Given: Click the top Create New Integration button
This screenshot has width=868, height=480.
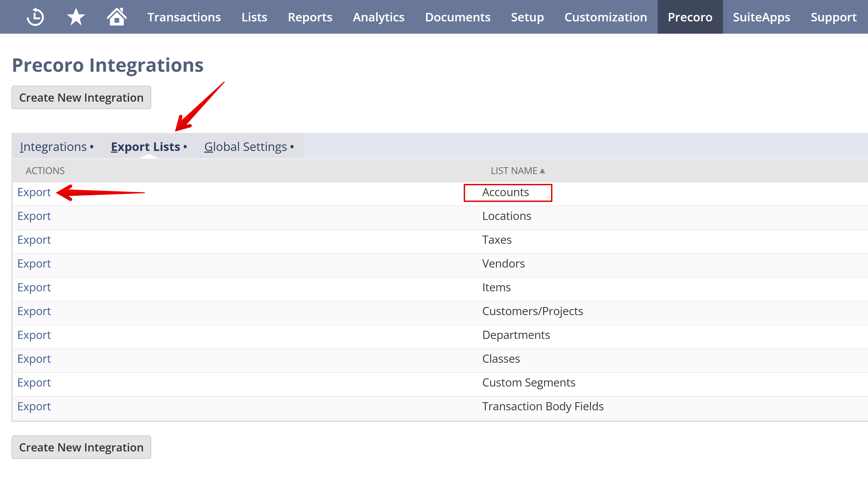Looking at the screenshot, I should coord(81,98).
